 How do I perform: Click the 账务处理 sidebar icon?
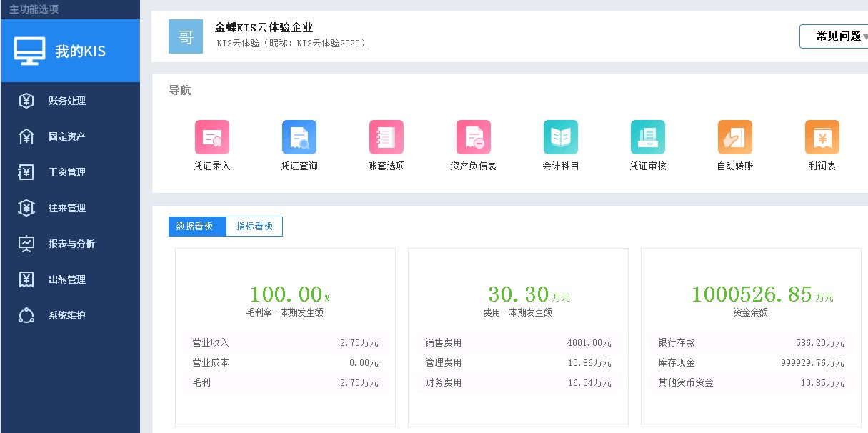point(26,101)
